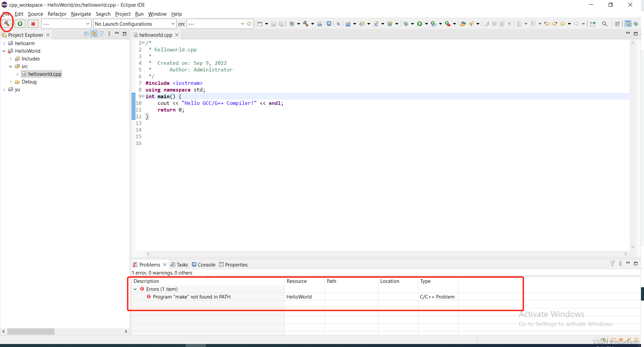The height and width of the screenshot is (347, 644).
Task: Toggle Show Whitespace Characters pilcrow icon
Action: pos(509,24)
